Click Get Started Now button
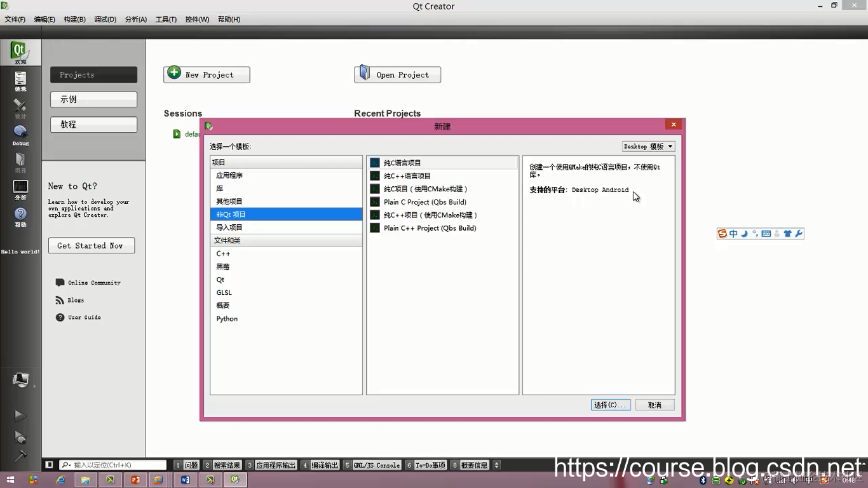 point(92,245)
